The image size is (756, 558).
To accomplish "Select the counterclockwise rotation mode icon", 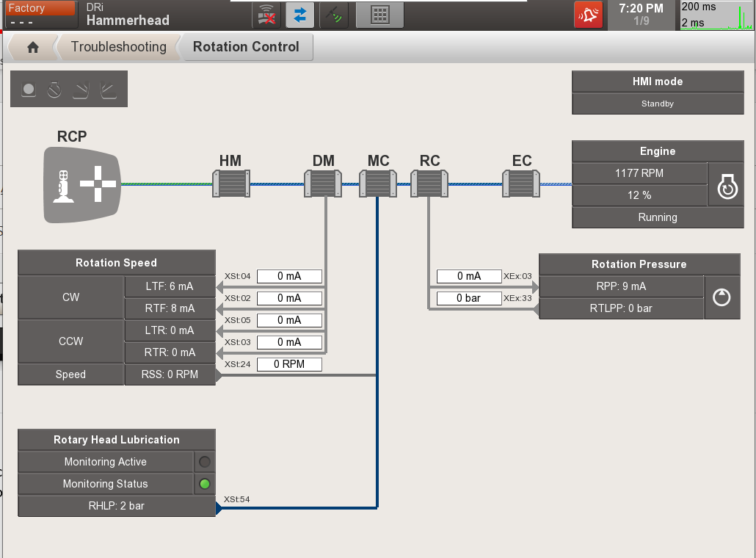I will click(108, 89).
